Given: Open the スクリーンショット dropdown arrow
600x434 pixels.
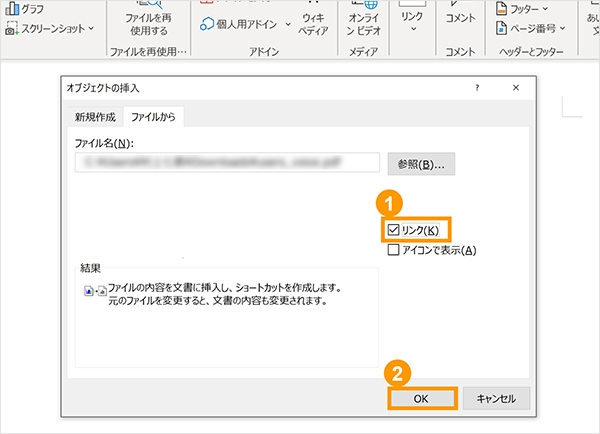Looking at the screenshot, I should coord(91,28).
